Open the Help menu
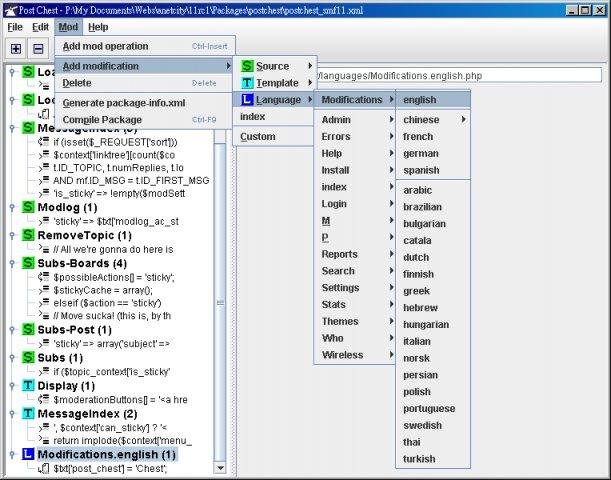The image size is (611, 480). coord(98,27)
